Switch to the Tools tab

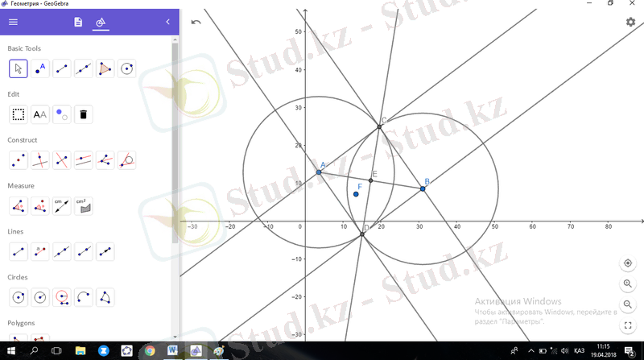(101, 22)
